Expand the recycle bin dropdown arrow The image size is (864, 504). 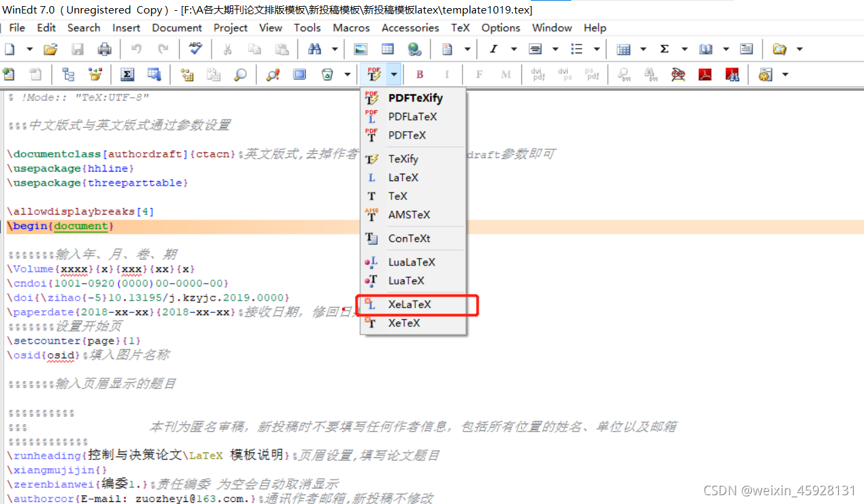pyautogui.click(x=347, y=74)
